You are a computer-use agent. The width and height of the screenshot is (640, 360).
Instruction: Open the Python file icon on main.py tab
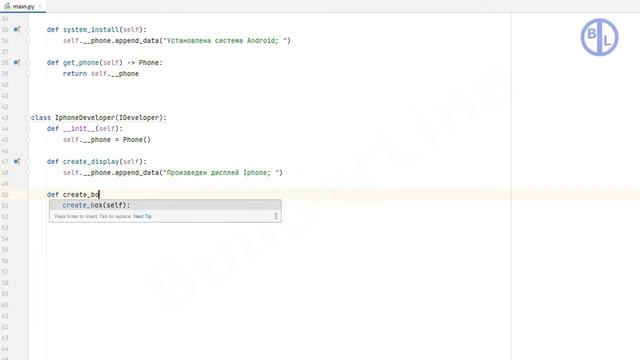point(7,6)
